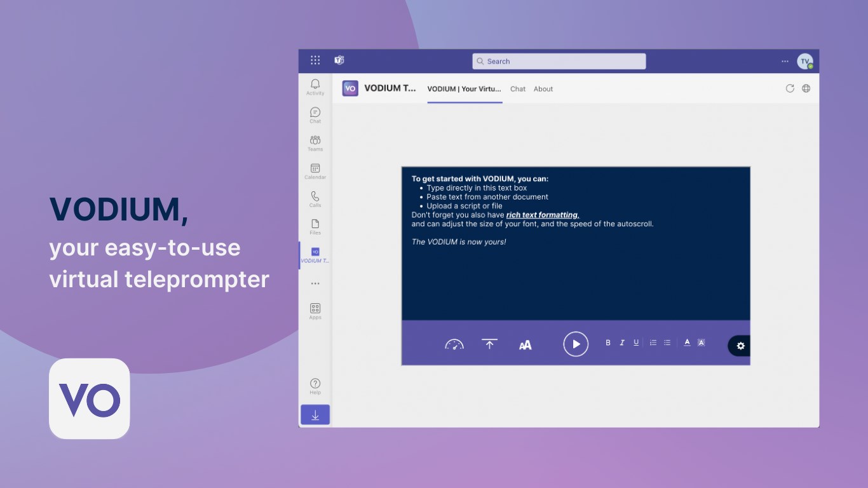Open the font size AA control
This screenshot has width=868, height=488.
click(x=525, y=345)
